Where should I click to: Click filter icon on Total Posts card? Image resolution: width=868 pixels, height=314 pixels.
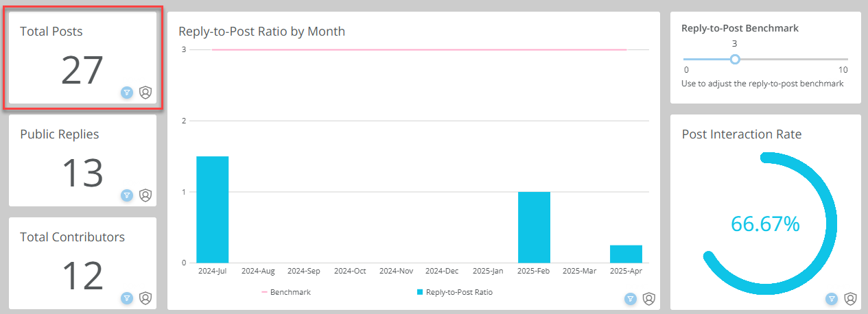127,93
